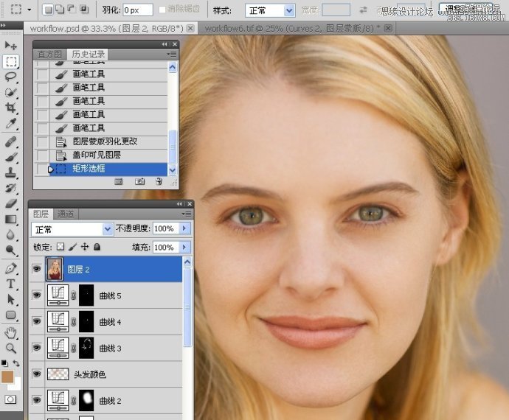Delete current history state trash icon
This screenshot has height=420, width=509.
159,181
